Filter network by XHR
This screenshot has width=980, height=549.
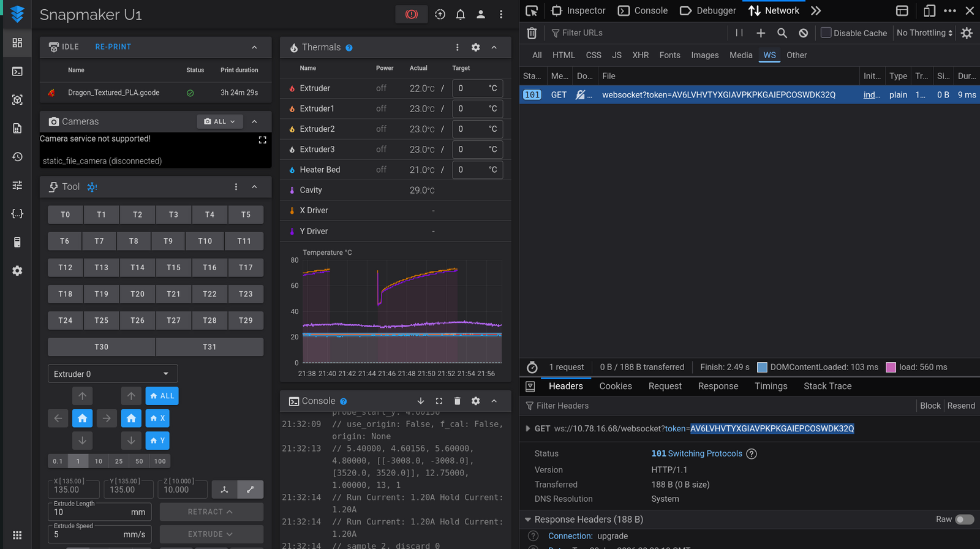pyautogui.click(x=641, y=55)
